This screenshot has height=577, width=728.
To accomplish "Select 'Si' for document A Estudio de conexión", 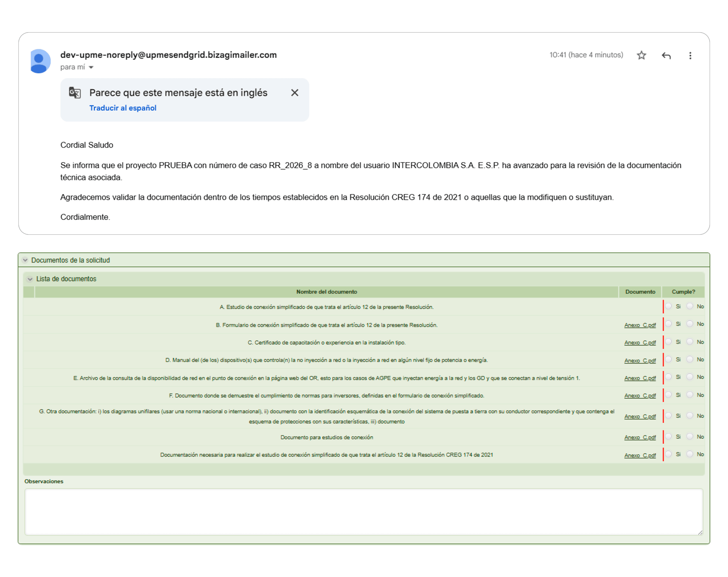I will tap(669, 306).
